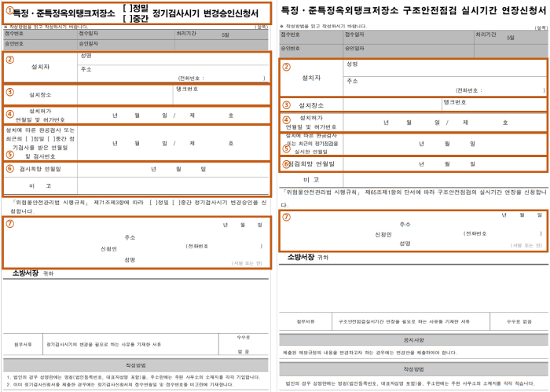This screenshot has height=392, width=550.
Task: Click the 설치허가 연월일 date field in the 변경승인신청서
Action: click(x=174, y=115)
